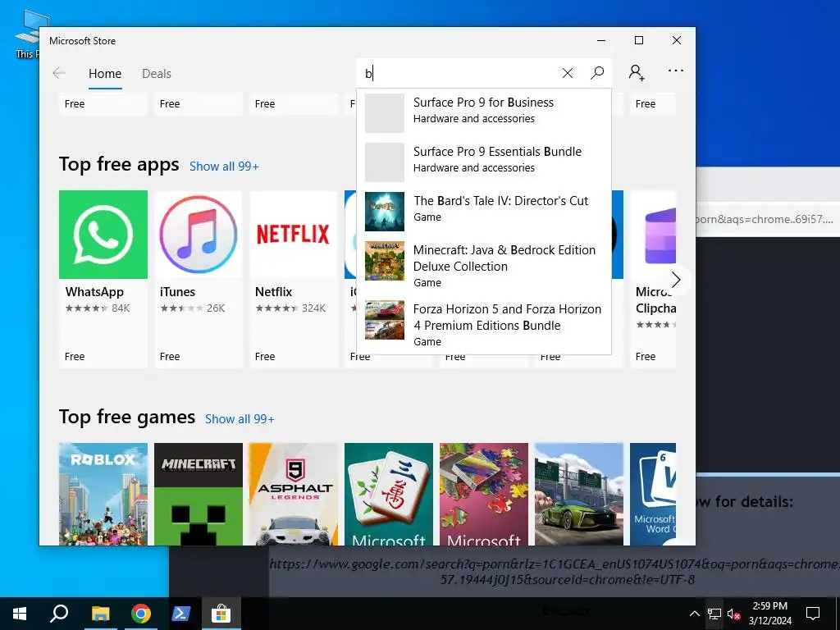Click Free price under WhatsApp
840x630 pixels.
(x=75, y=356)
